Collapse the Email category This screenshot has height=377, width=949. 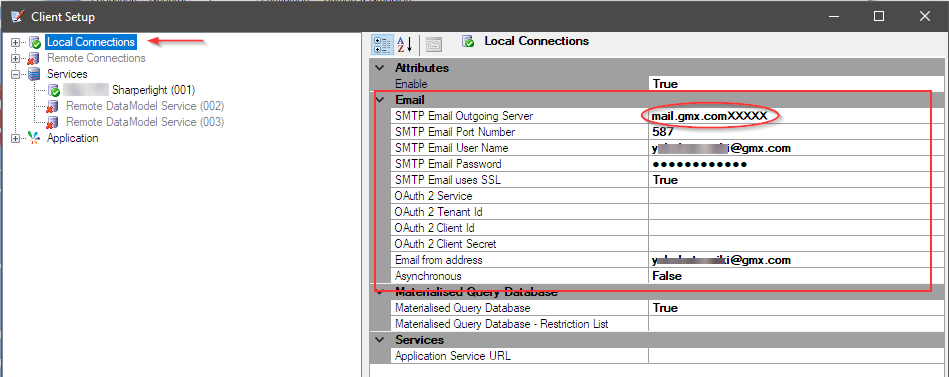(380, 99)
